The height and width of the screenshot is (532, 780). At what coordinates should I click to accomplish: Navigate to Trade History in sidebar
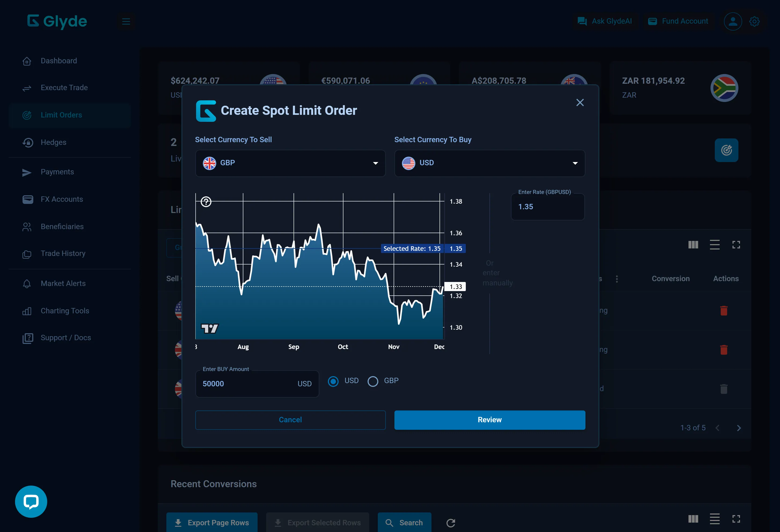click(x=63, y=254)
